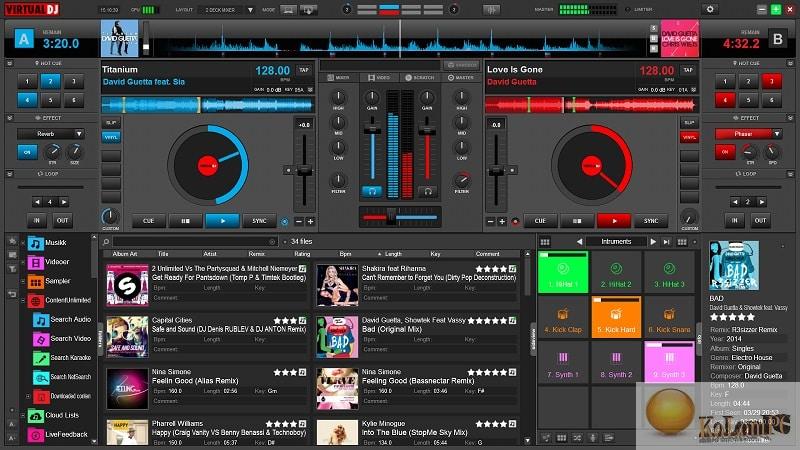This screenshot has width=800, height=450.
Task: Trigger sample pad 5. Kick Hard
Action: coord(616,317)
